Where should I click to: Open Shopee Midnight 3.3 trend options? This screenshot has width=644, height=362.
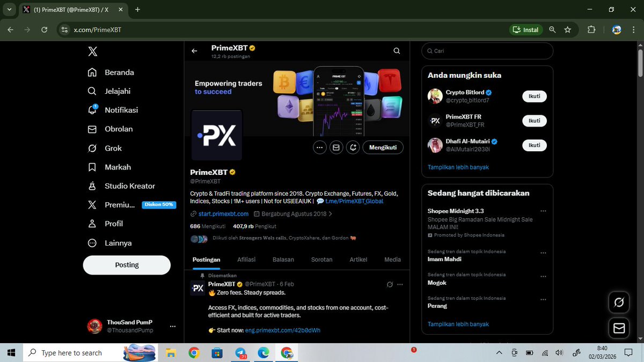[x=544, y=211]
